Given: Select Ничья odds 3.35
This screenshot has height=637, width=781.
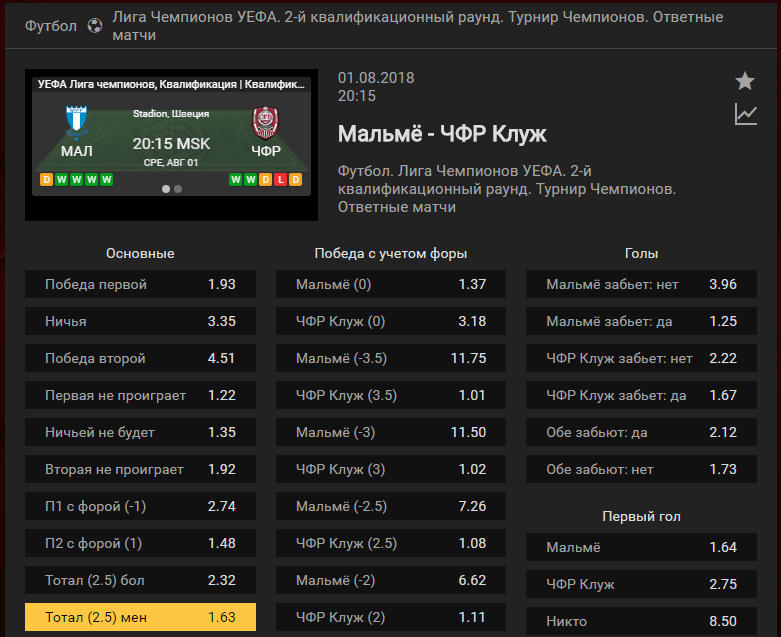Looking at the screenshot, I should (140, 321).
